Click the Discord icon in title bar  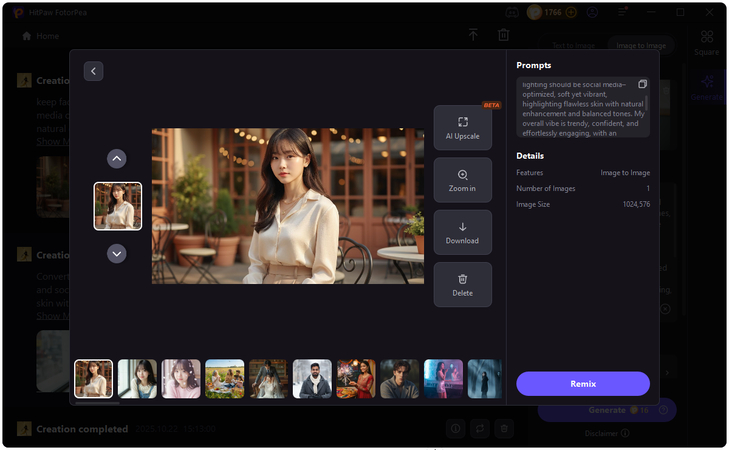[512, 13]
